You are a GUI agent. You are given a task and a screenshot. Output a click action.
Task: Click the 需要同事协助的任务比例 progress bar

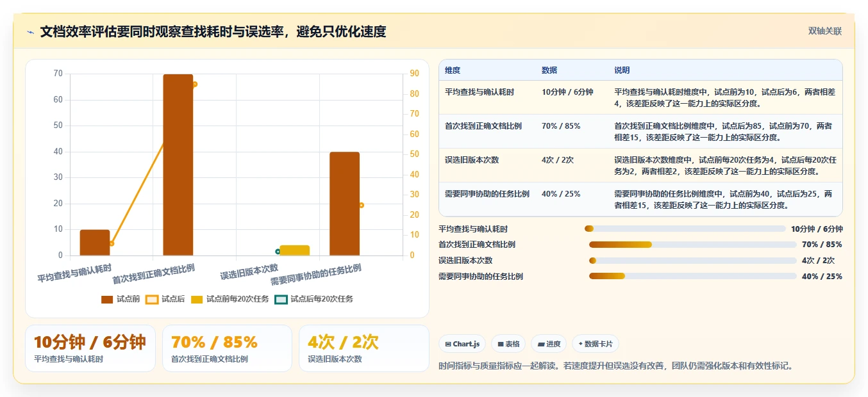click(x=692, y=277)
